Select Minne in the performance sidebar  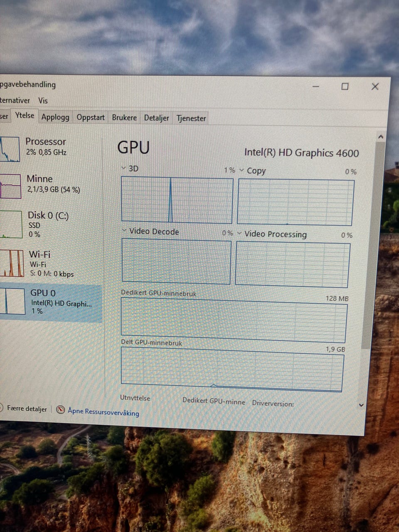tap(51, 185)
